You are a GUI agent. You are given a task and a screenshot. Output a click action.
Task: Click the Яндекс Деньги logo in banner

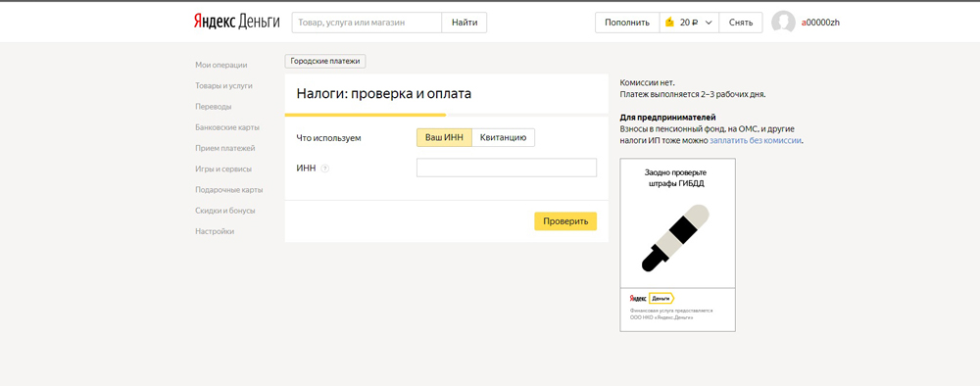pyautogui.click(x=652, y=298)
